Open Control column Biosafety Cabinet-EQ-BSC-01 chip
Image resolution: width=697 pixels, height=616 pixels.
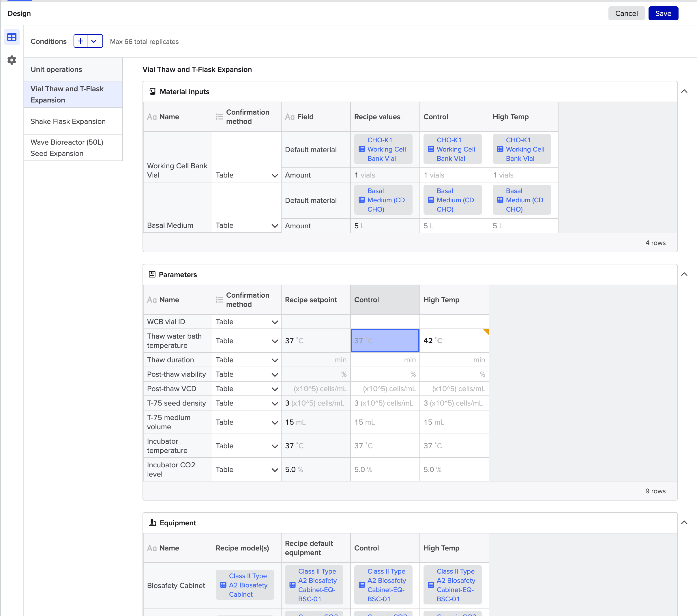point(383,585)
